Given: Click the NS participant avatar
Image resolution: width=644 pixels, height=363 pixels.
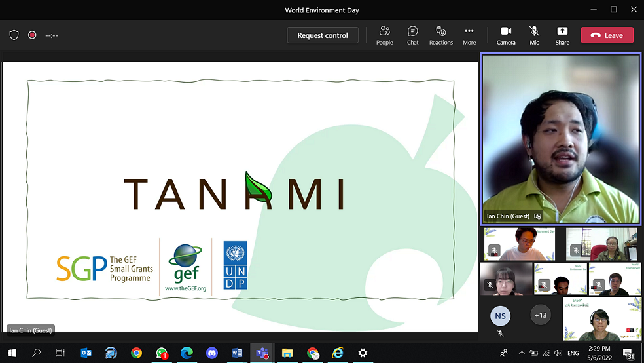Looking at the screenshot, I should pos(500,316).
